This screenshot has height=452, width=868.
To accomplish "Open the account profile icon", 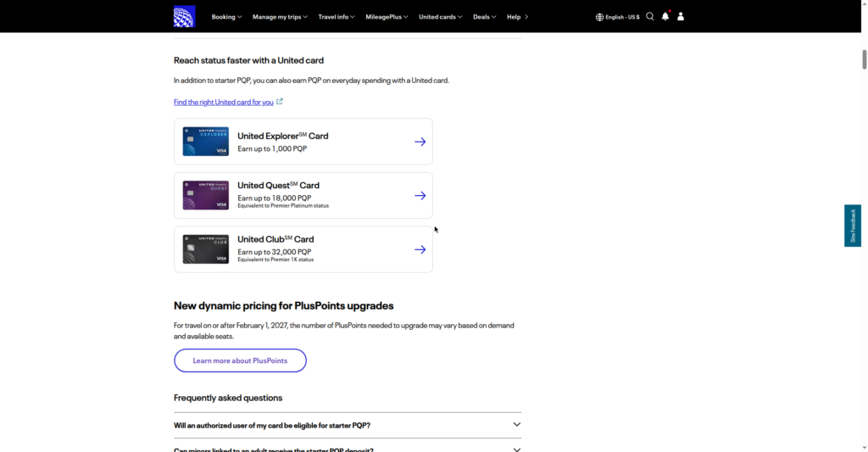I will click(x=681, y=17).
